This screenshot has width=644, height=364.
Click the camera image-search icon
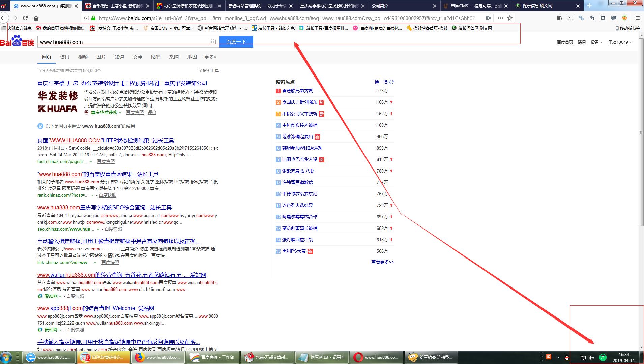click(x=212, y=42)
